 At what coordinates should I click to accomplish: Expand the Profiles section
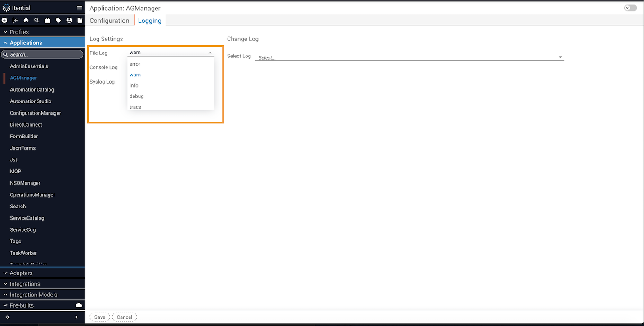coord(42,32)
